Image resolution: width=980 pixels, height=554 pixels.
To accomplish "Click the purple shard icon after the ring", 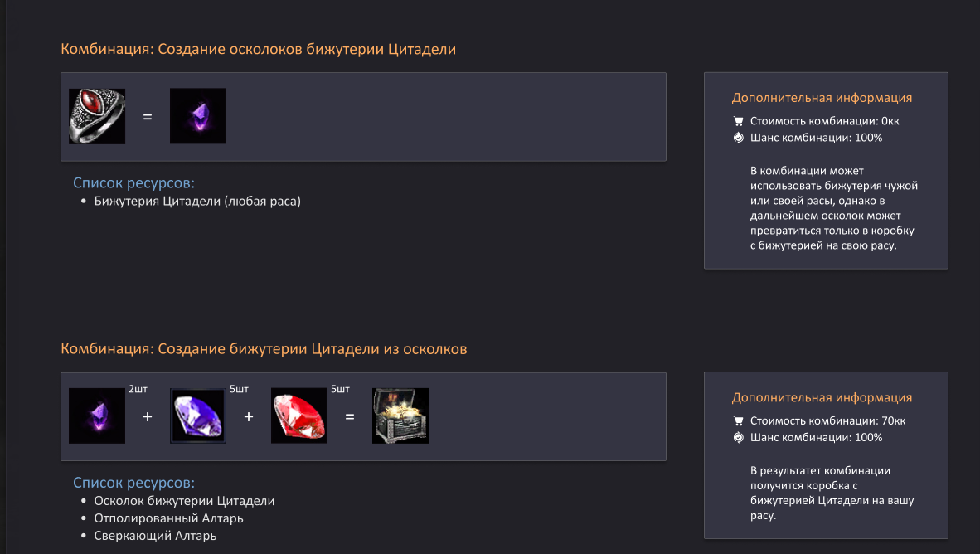I will click(x=198, y=117).
